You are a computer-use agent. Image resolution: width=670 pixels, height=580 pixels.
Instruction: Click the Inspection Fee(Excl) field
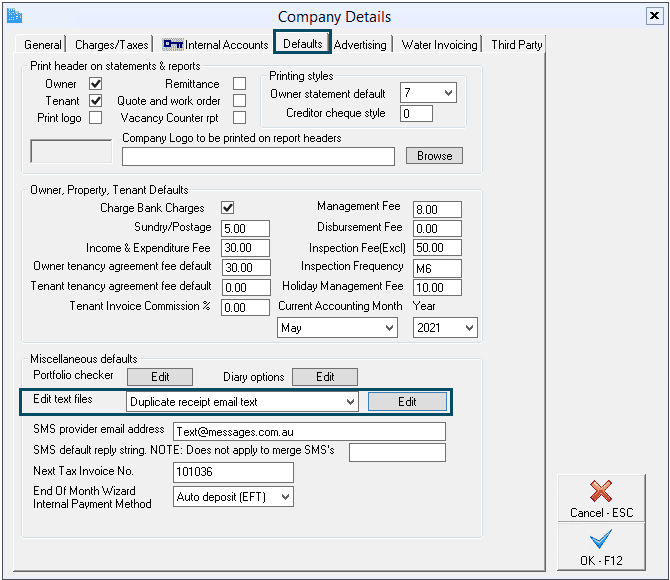click(437, 247)
